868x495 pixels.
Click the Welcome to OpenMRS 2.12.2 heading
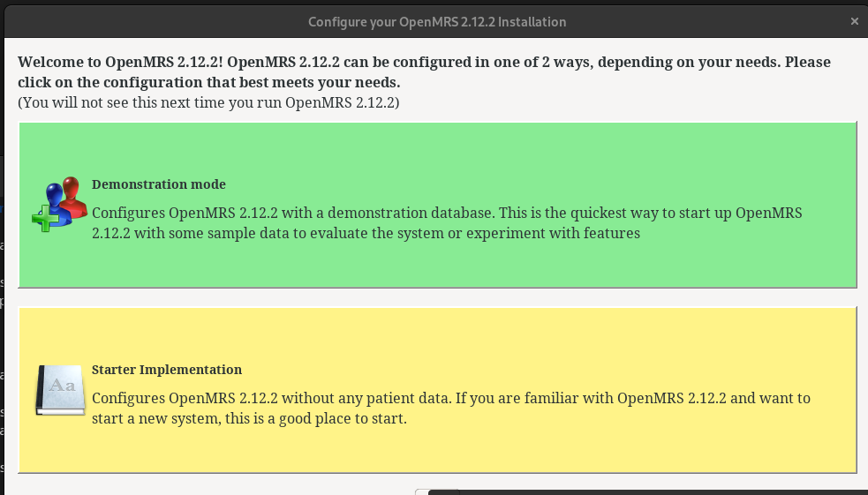[x=424, y=71]
